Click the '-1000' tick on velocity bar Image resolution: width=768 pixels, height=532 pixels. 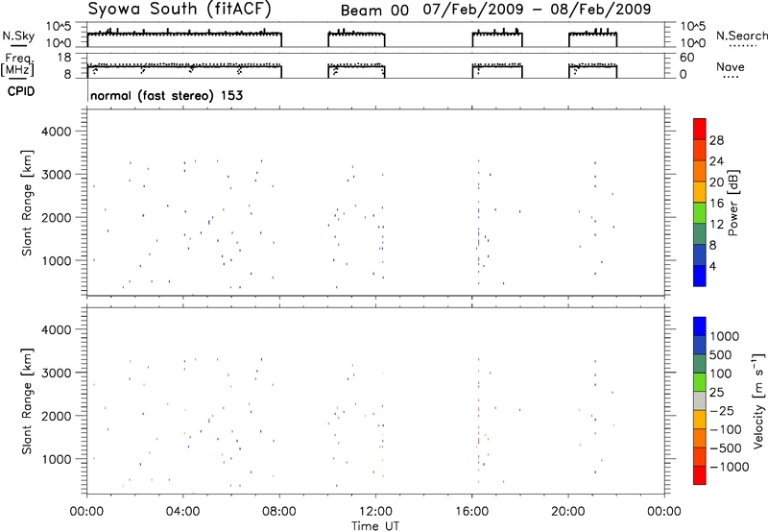click(730, 467)
